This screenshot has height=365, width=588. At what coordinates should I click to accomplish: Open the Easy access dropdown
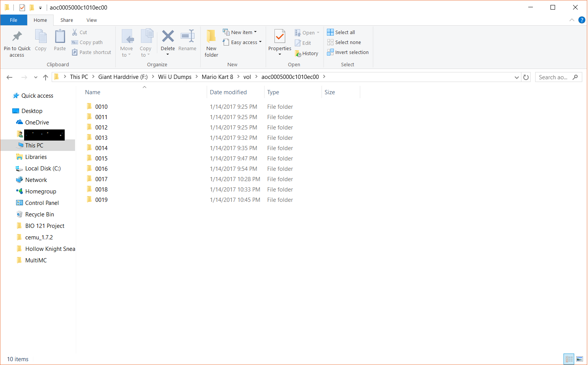(242, 42)
